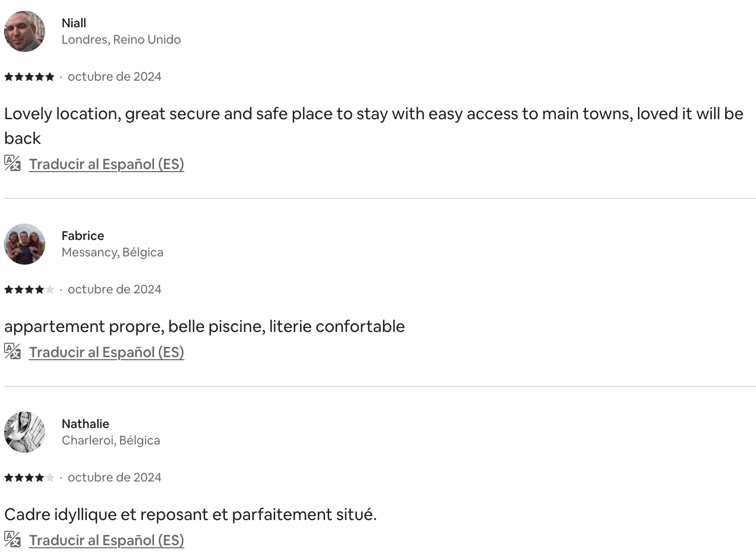This screenshot has height=556, width=756.
Task: Translate Fabrice's review to Español
Action: coord(106,353)
